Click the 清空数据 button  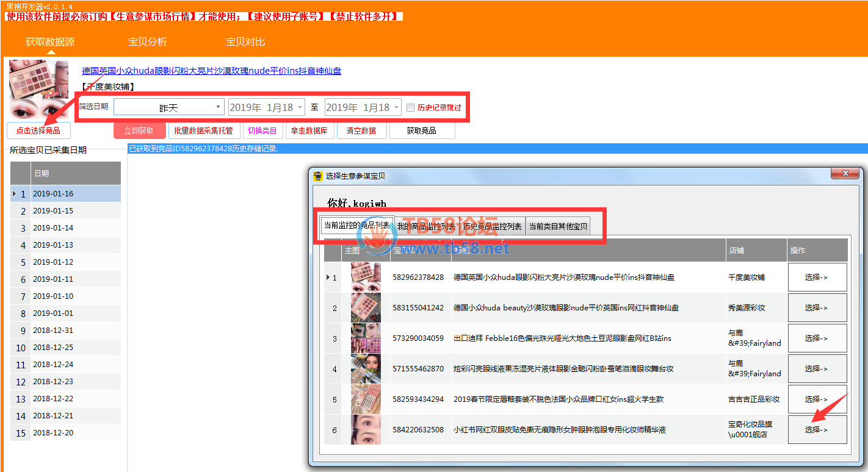pos(361,131)
